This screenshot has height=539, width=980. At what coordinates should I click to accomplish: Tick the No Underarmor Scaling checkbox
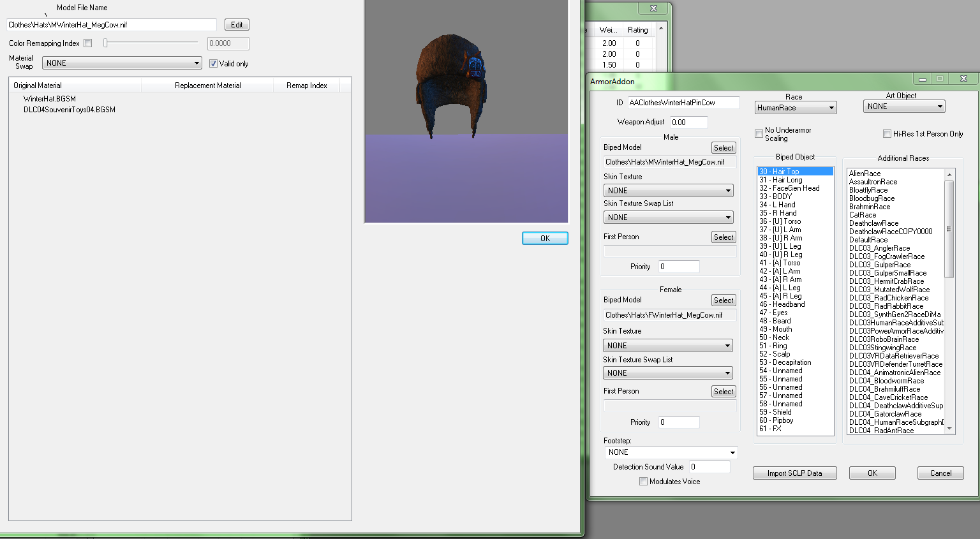[759, 134]
